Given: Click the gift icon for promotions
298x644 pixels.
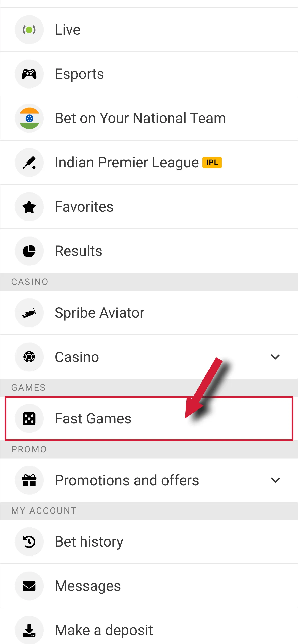Looking at the screenshot, I should 29,480.
